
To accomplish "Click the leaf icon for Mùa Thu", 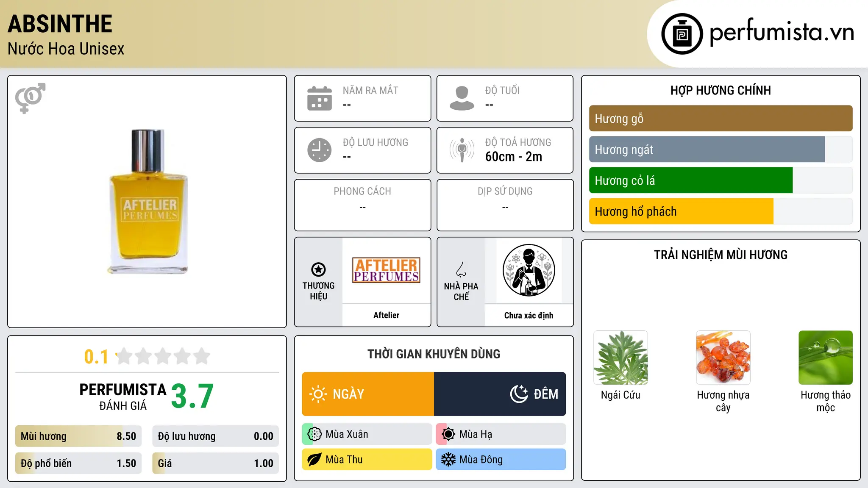I will 314,460.
